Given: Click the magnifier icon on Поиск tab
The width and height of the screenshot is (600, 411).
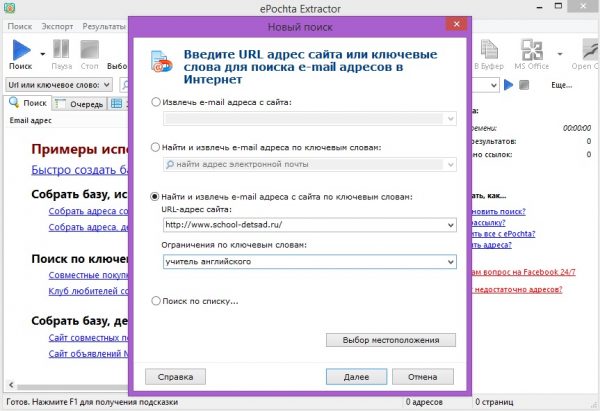Looking at the screenshot, I should click(14, 102).
